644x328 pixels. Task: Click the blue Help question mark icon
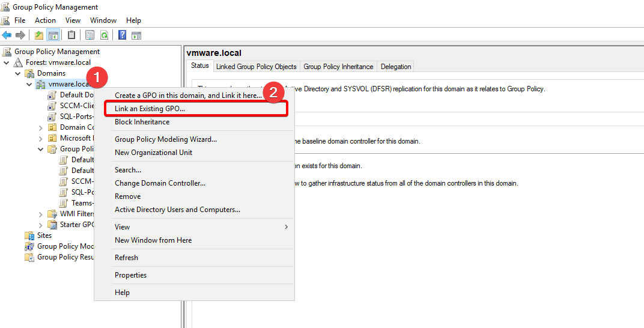pyautogui.click(x=122, y=35)
